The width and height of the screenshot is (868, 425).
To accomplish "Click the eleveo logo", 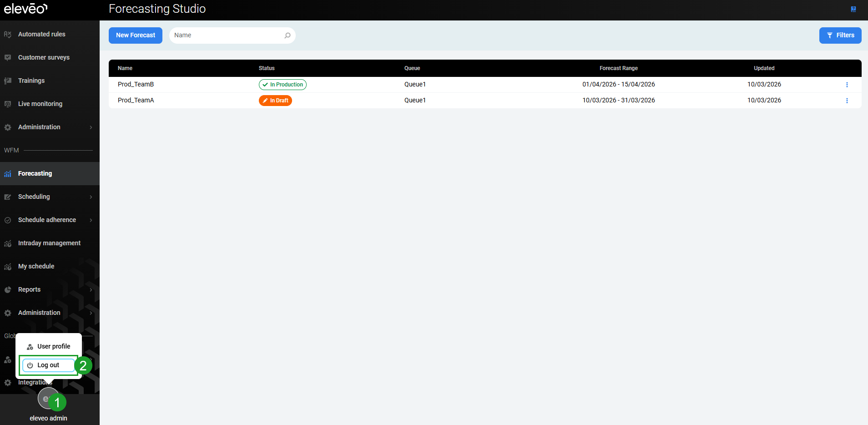I will click(x=25, y=9).
